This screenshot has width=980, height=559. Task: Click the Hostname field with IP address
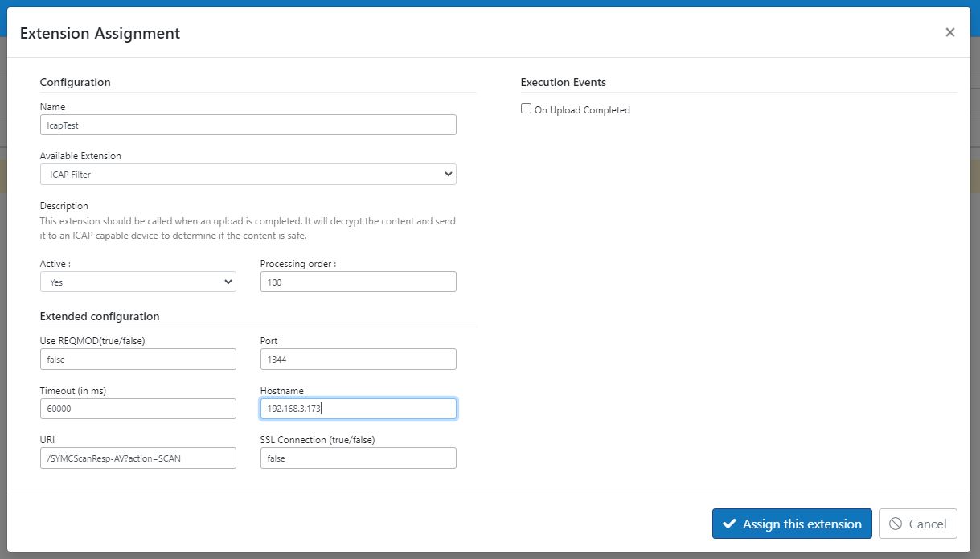click(x=358, y=409)
